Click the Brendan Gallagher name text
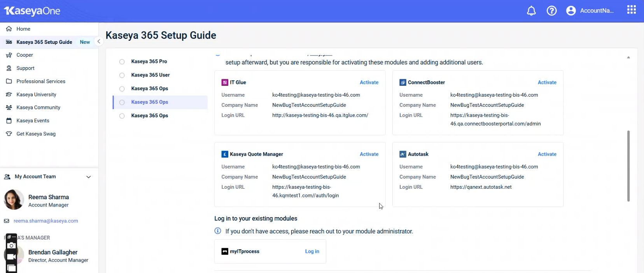 coord(53,252)
